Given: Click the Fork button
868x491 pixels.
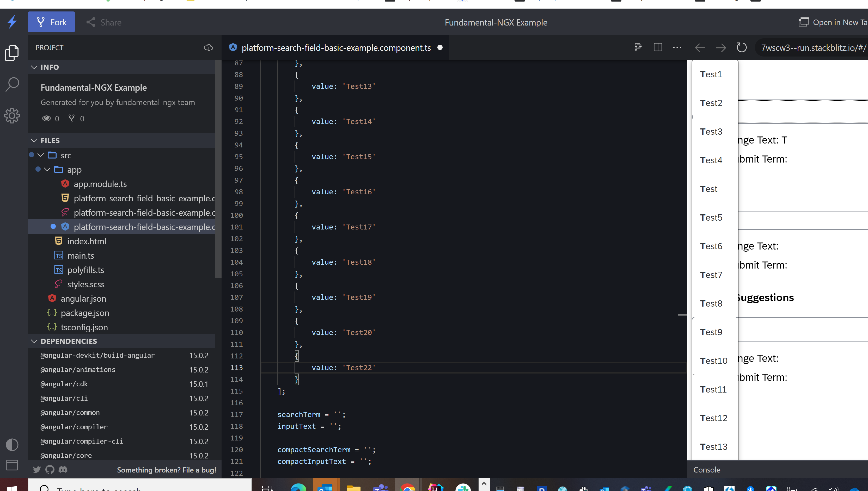Looking at the screenshot, I should [x=51, y=22].
